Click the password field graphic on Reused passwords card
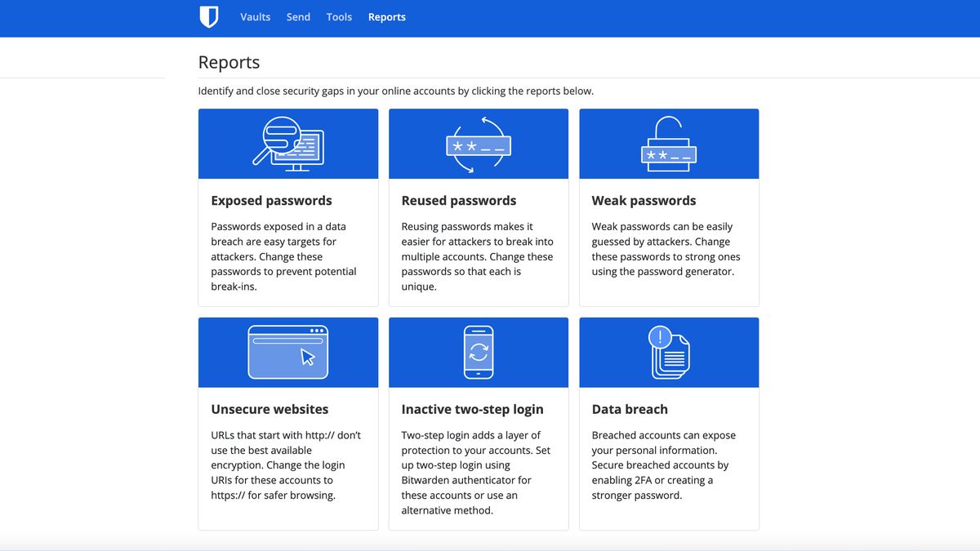Viewport: 980px width, 551px height. pos(478,145)
